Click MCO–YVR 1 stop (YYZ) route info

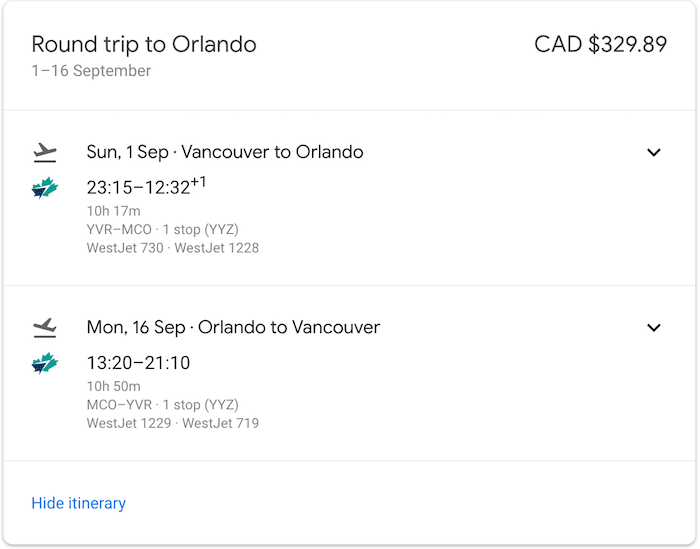(x=162, y=405)
